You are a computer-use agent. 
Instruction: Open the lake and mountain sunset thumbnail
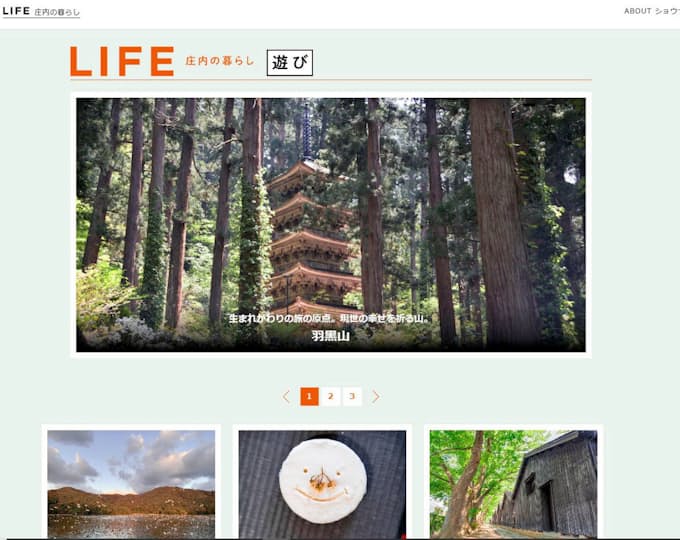coord(131,484)
